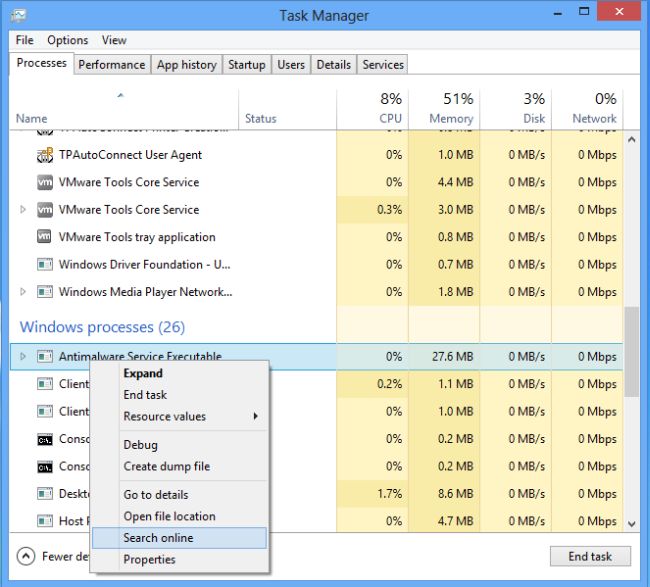Open the Options menu
Screen dimensions: 650x587
(x=68, y=40)
